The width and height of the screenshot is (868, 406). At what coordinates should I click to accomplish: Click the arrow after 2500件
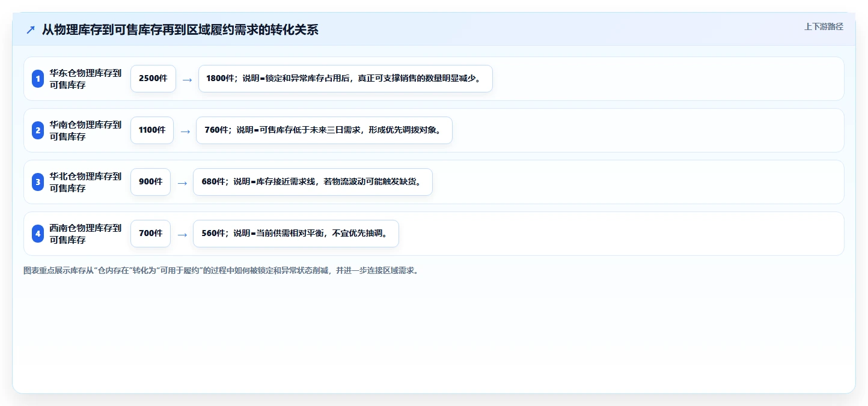pyautogui.click(x=188, y=79)
